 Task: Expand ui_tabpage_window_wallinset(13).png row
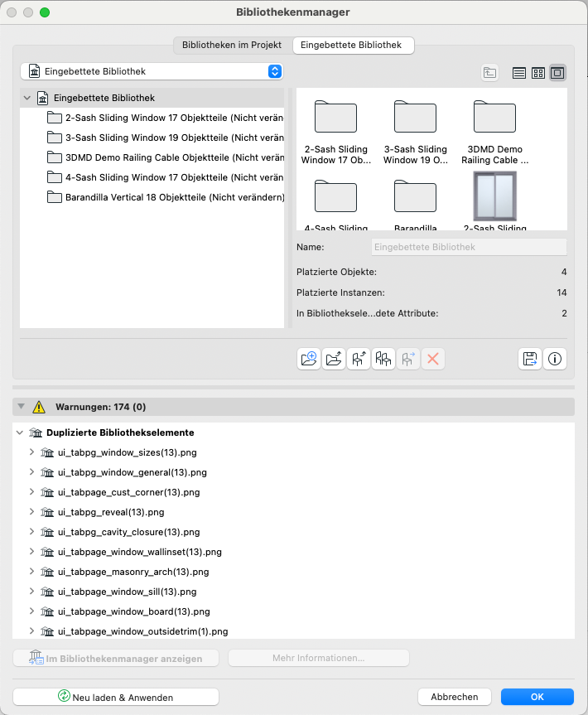(x=31, y=551)
